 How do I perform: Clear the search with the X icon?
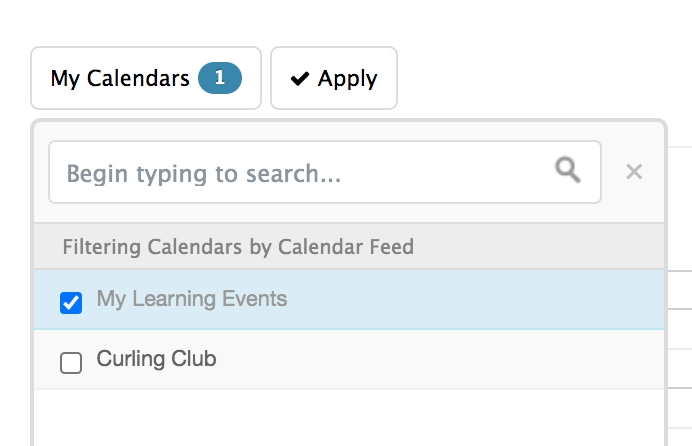633,172
